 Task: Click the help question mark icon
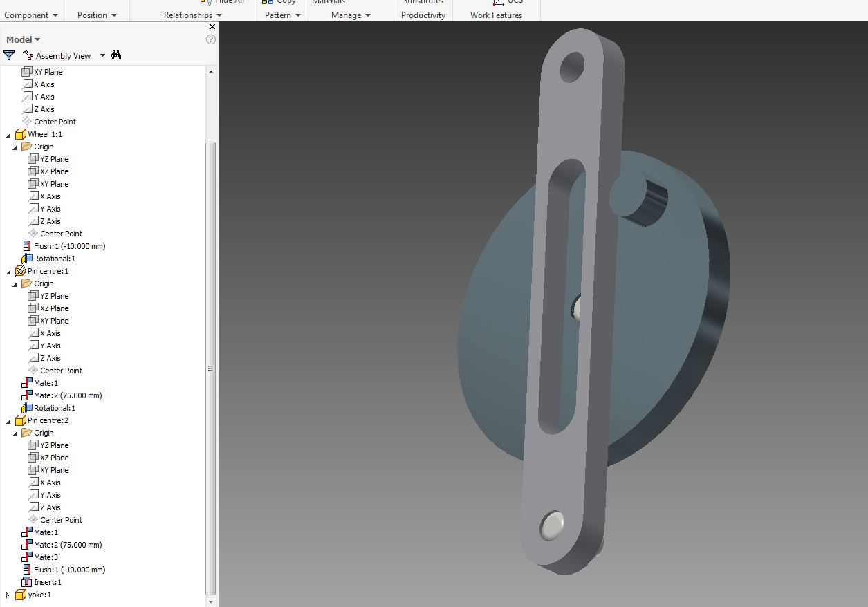(211, 39)
